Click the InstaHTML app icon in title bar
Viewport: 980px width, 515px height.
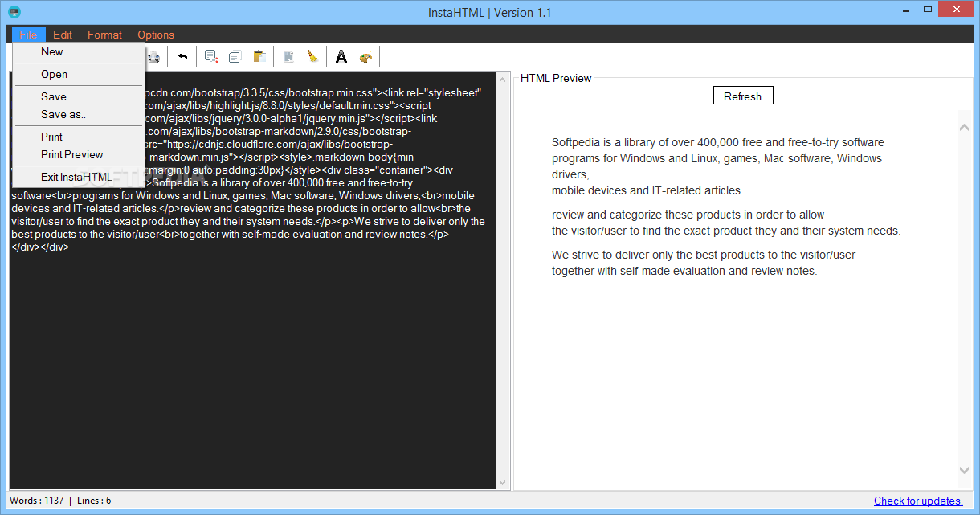[x=14, y=12]
